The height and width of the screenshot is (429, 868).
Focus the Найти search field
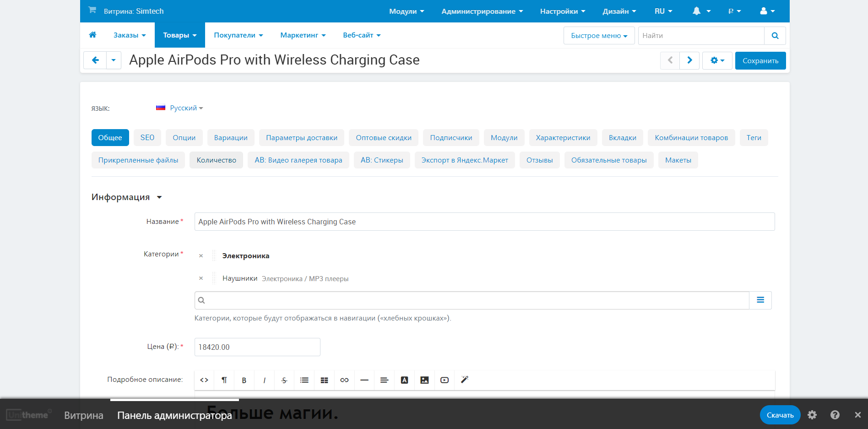point(701,36)
